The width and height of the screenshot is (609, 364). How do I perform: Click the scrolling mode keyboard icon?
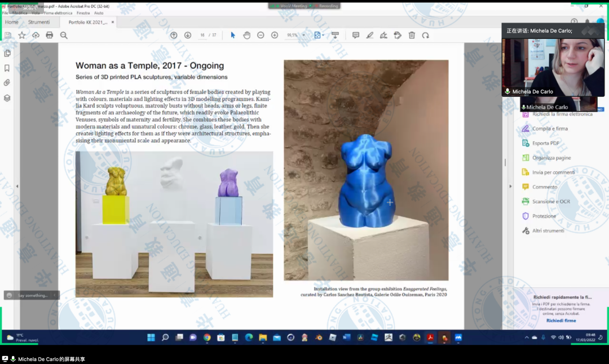[x=335, y=35]
